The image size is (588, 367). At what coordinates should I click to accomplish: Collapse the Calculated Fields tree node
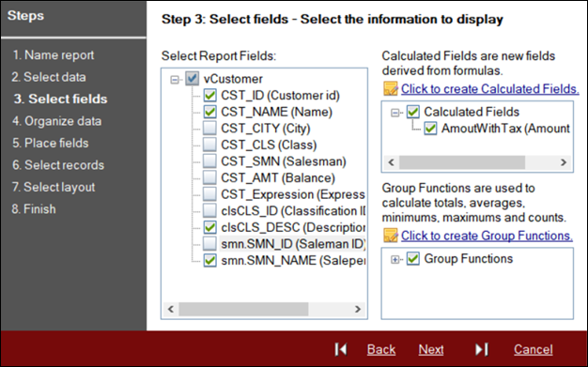pyautogui.click(x=395, y=112)
